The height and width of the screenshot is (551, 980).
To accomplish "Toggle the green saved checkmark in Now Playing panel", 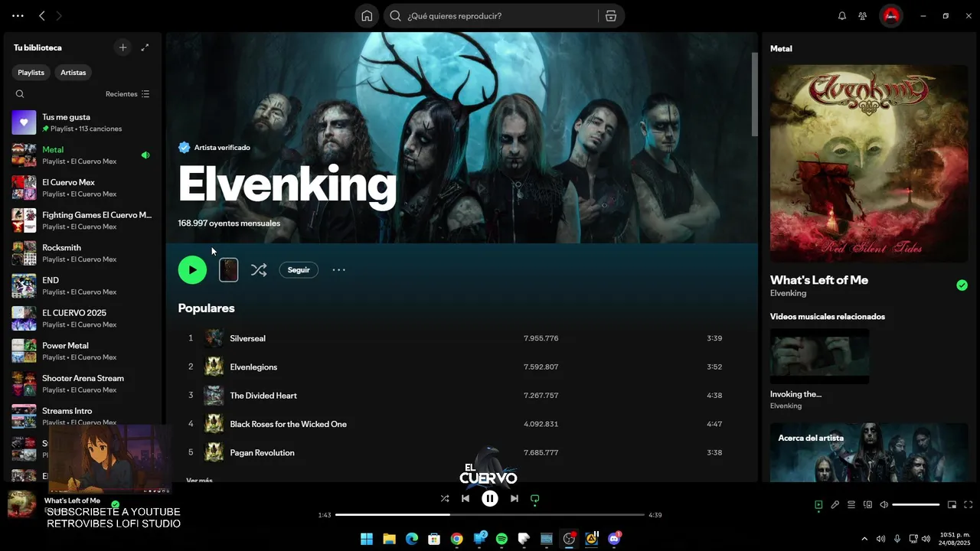I will [x=962, y=285].
